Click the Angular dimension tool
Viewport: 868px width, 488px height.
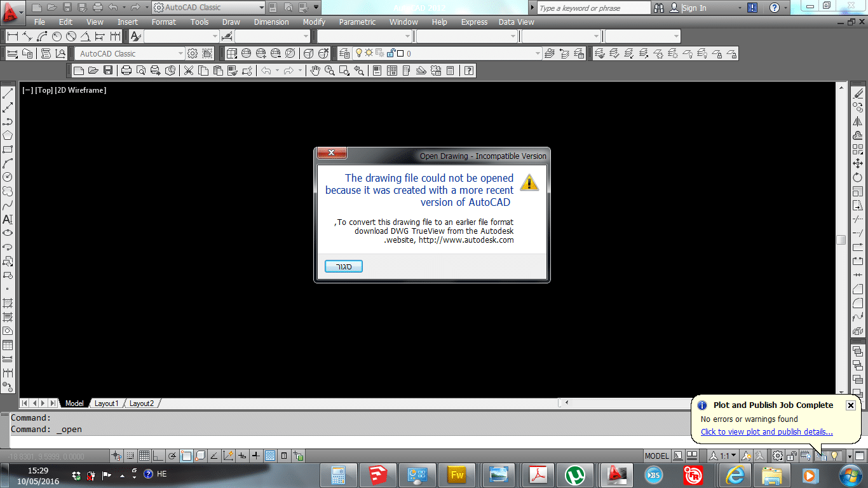[x=86, y=36]
